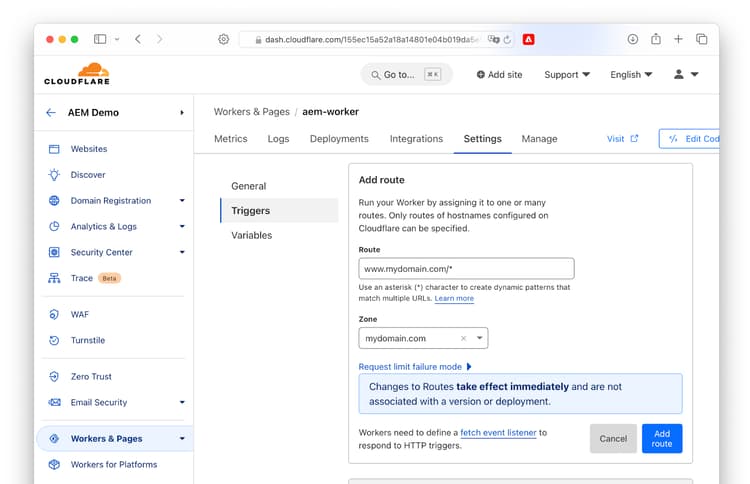Open the Discover lightbulb item
This screenshot has width=750, height=484.
click(x=87, y=175)
